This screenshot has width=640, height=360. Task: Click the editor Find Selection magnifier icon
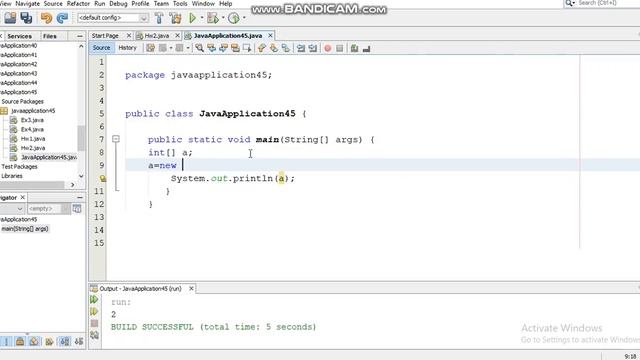199,48
